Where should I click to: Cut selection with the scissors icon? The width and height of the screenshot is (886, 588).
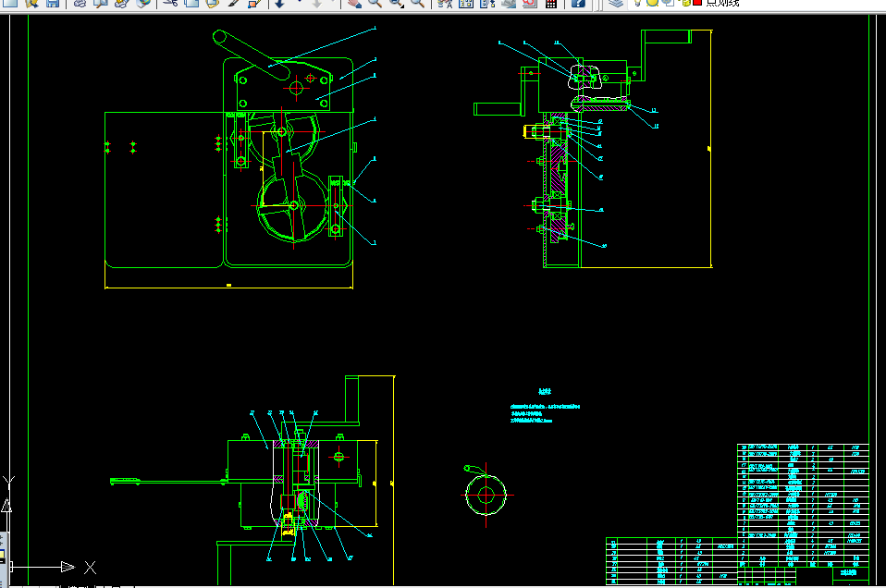(x=170, y=3)
